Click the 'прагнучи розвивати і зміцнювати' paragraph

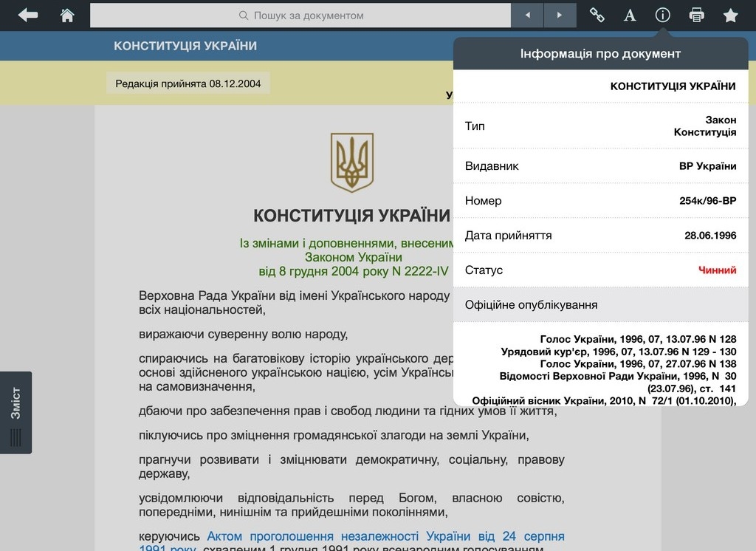(x=351, y=467)
